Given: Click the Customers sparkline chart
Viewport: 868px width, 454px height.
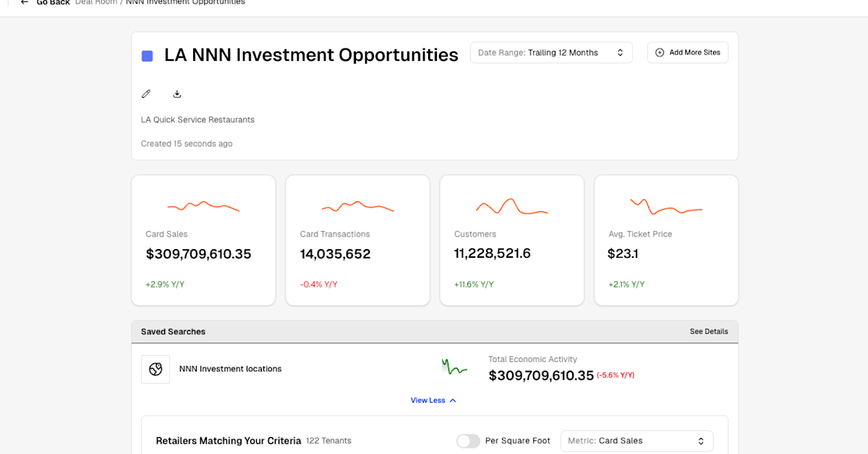Looking at the screenshot, I should [512, 206].
